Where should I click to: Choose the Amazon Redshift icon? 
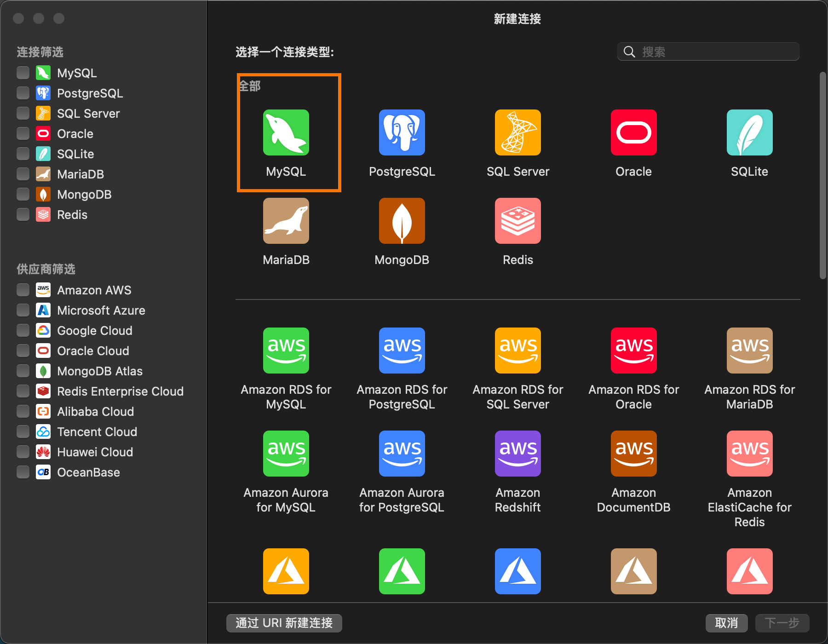pyautogui.click(x=517, y=454)
